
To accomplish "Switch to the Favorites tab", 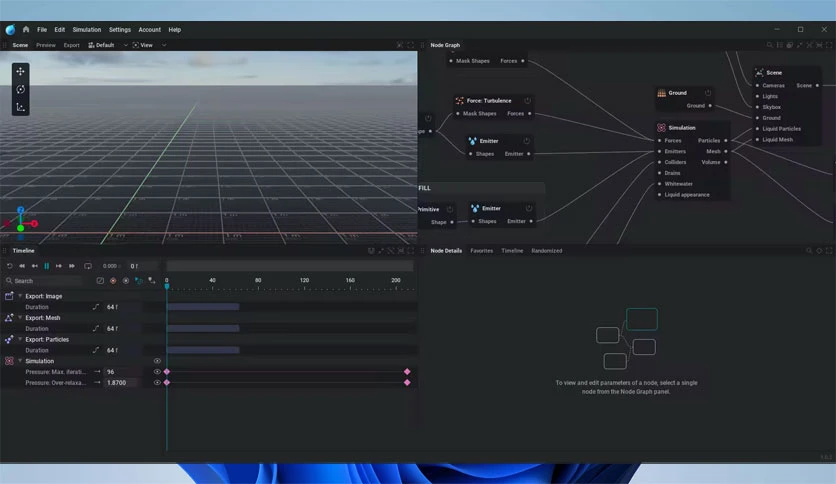I will 481,251.
